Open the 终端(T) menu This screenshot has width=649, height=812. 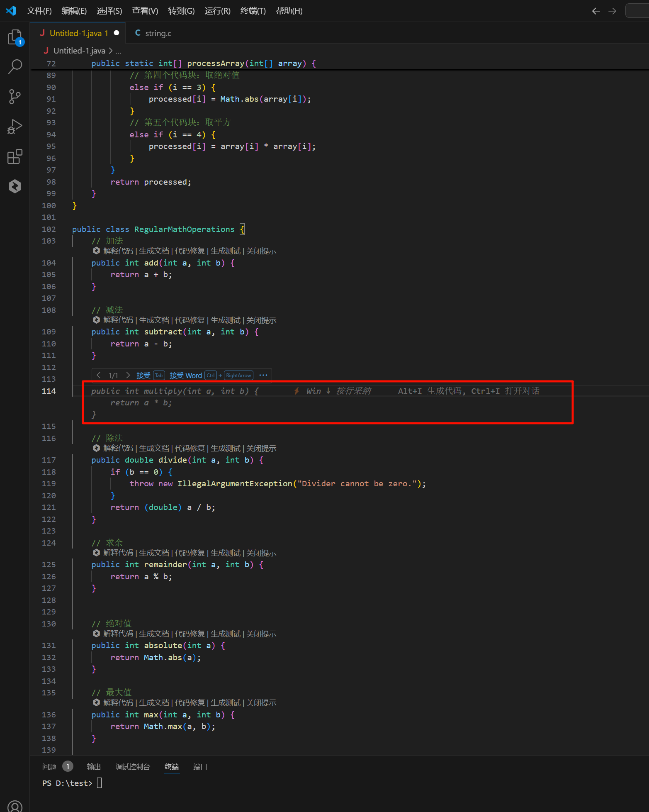tap(253, 11)
